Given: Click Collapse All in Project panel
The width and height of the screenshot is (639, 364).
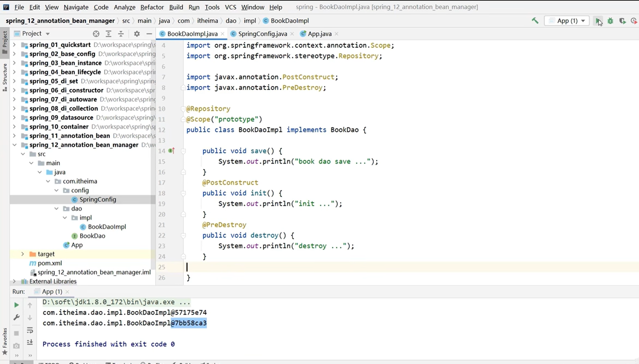Looking at the screenshot, I should point(121,34).
